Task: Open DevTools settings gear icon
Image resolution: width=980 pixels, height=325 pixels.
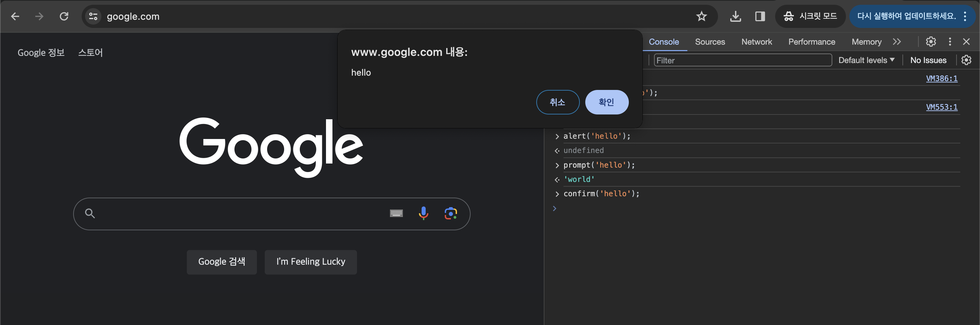Action: click(x=931, y=42)
